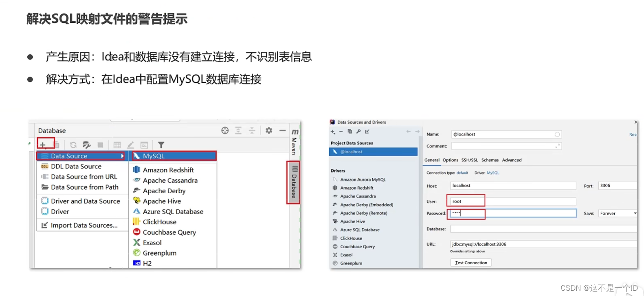The width and height of the screenshot is (644, 296).
Task: Click the Stop square icon in Database toolbar
Action: coord(100,145)
